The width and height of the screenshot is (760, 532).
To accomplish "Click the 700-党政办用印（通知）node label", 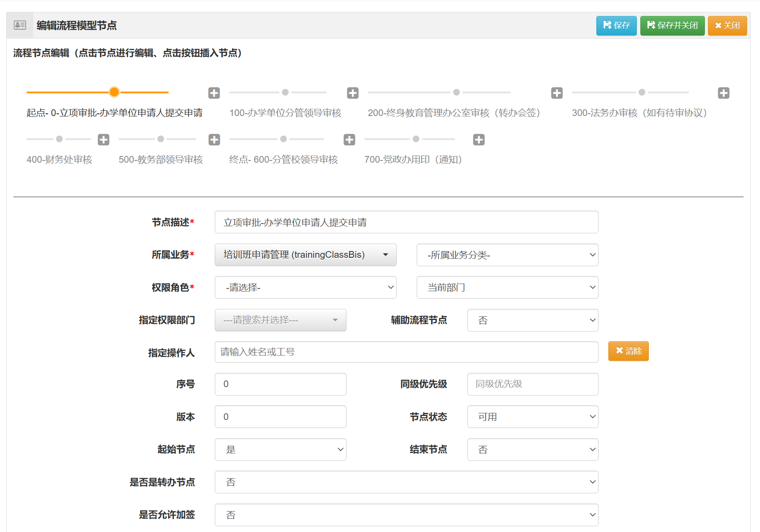I will coord(413,160).
